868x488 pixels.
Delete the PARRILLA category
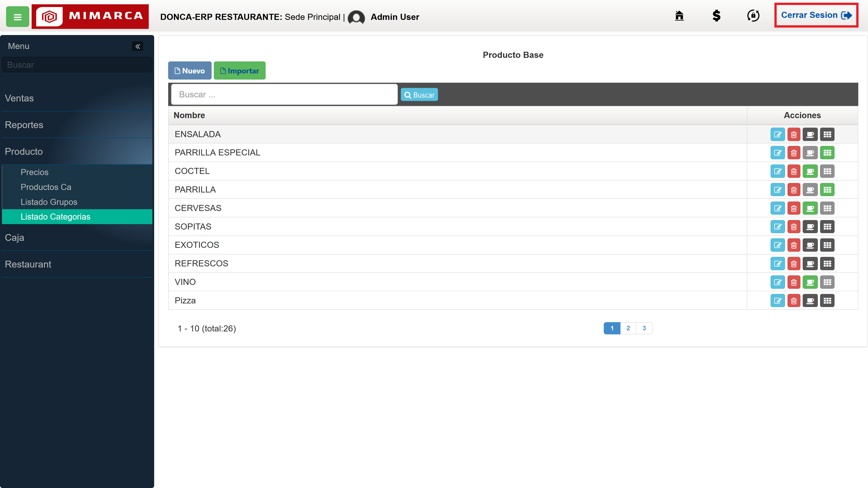pyautogui.click(x=794, y=190)
